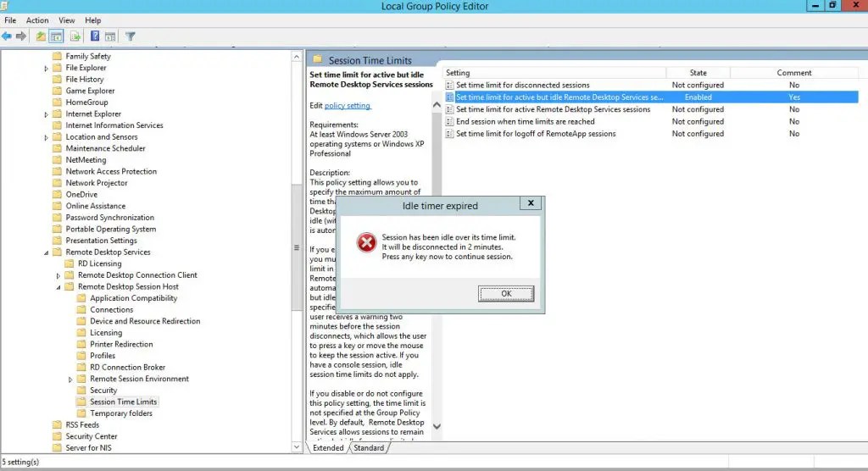Click tree pane scroll down arrow
Screen dimensions: 868x471
296,446
